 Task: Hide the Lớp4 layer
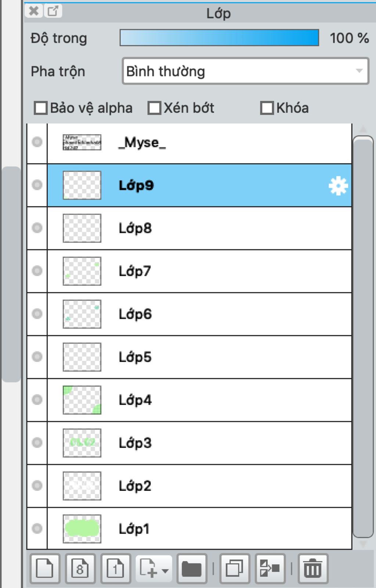click(x=37, y=399)
